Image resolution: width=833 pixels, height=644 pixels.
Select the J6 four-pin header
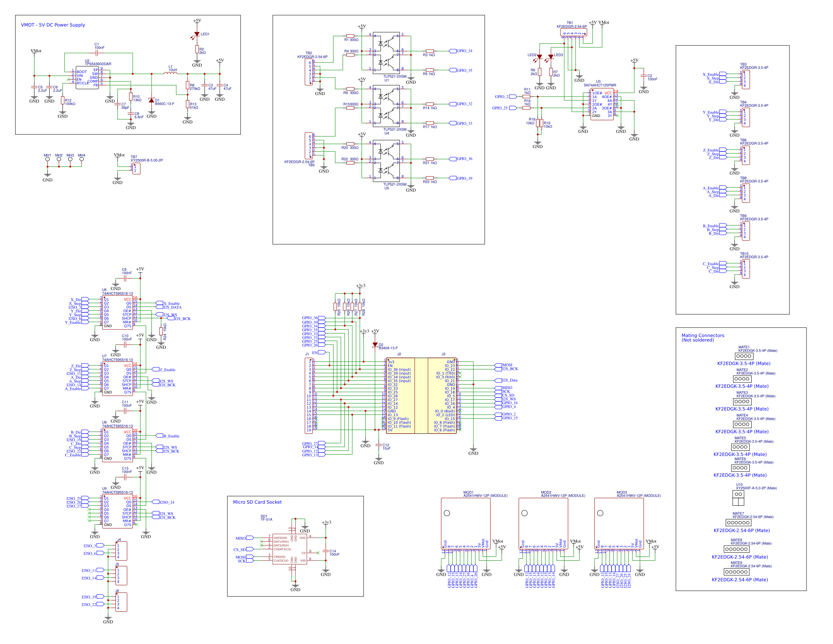click(x=121, y=602)
